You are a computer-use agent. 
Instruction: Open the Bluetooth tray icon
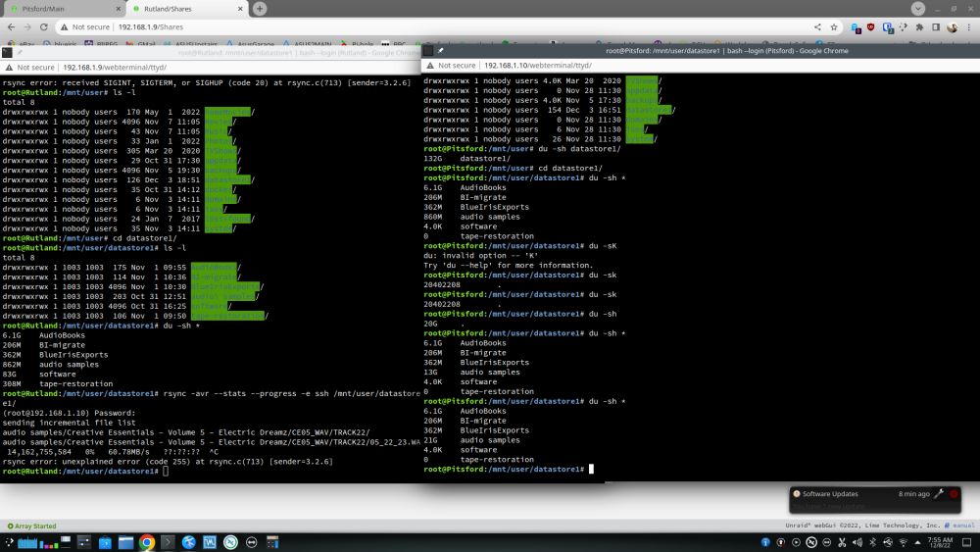tap(872, 542)
